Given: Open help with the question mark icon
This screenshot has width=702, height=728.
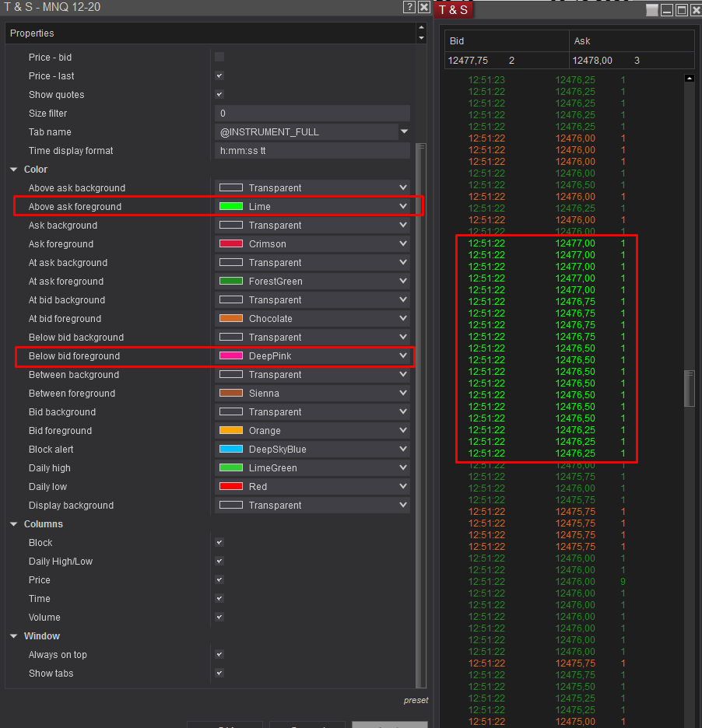Looking at the screenshot, I should (409, 7).
